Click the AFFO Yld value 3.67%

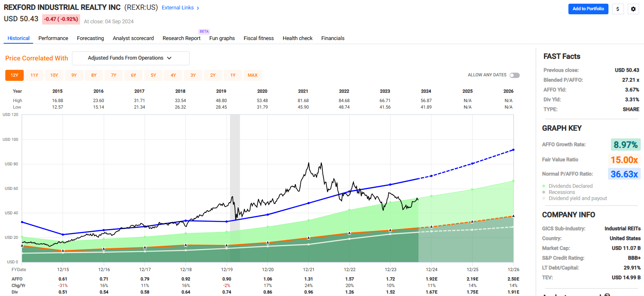632,90
